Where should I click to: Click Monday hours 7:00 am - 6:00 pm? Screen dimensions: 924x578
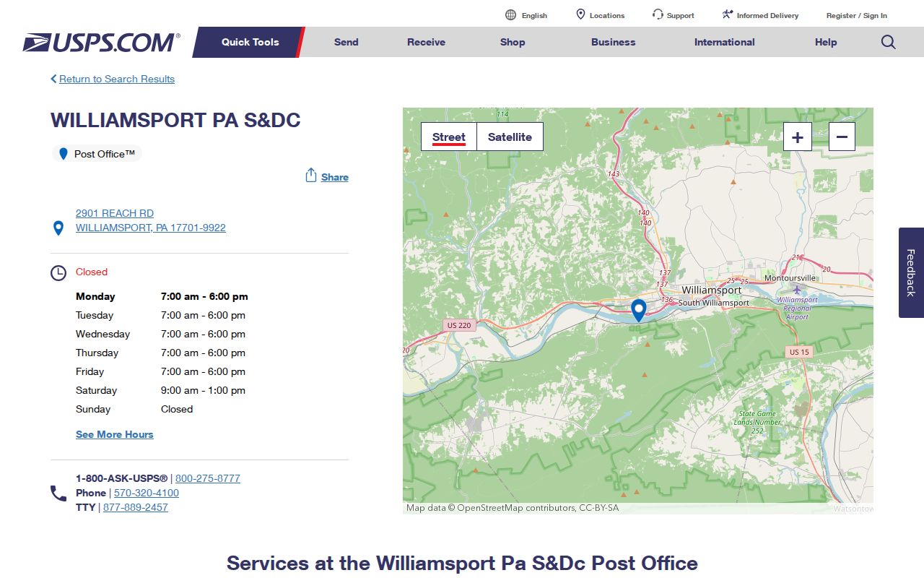point(204,296)
